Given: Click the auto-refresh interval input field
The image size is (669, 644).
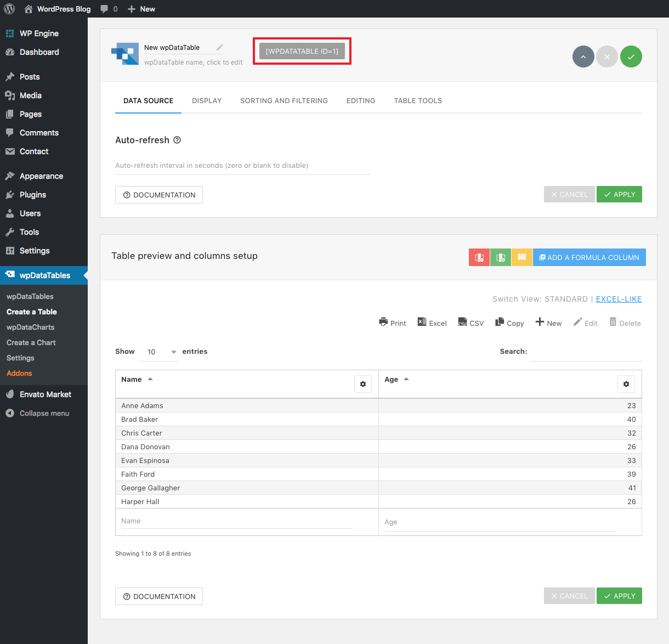Looking at the screenshot, I should [243, 166].
